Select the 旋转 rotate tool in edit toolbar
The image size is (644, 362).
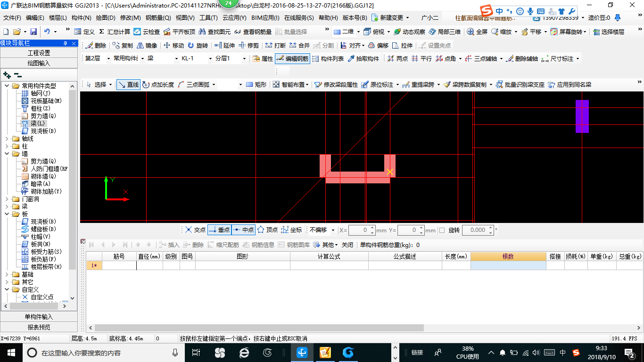(198, 45)
